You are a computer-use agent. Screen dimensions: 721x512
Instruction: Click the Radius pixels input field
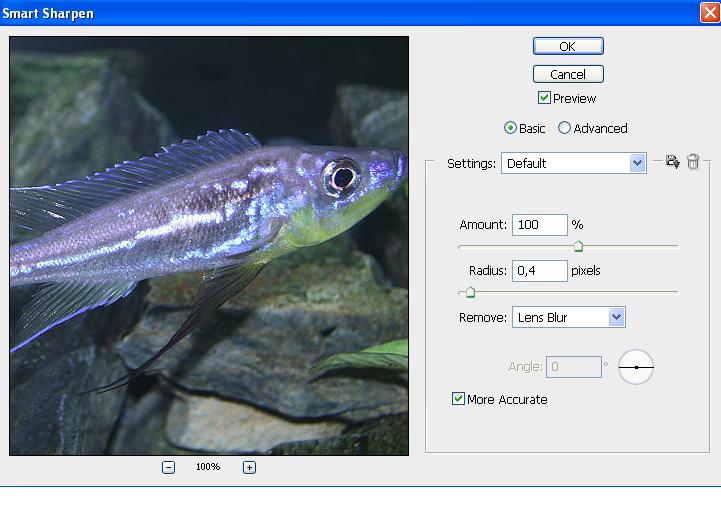pos(539,271)
